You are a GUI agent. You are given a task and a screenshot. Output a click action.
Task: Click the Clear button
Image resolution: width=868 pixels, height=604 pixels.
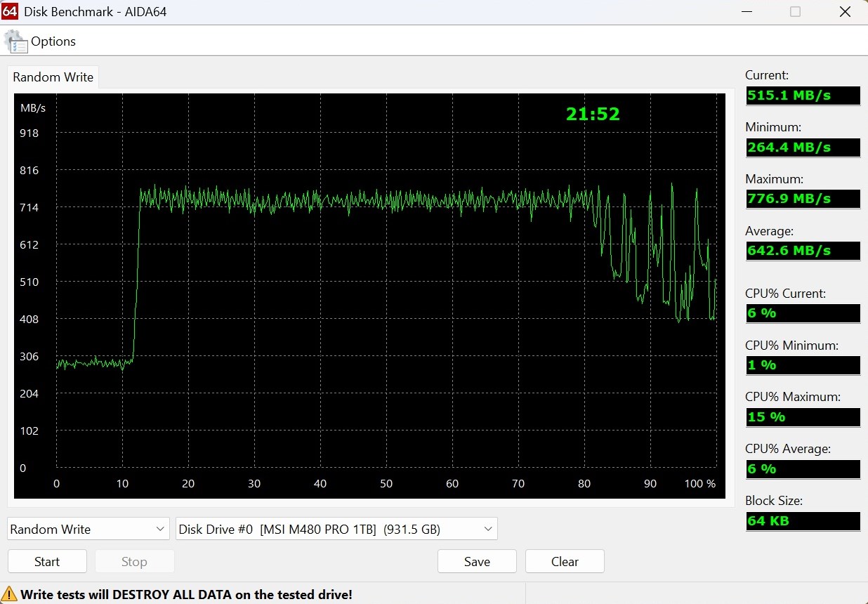coord(565,561)
